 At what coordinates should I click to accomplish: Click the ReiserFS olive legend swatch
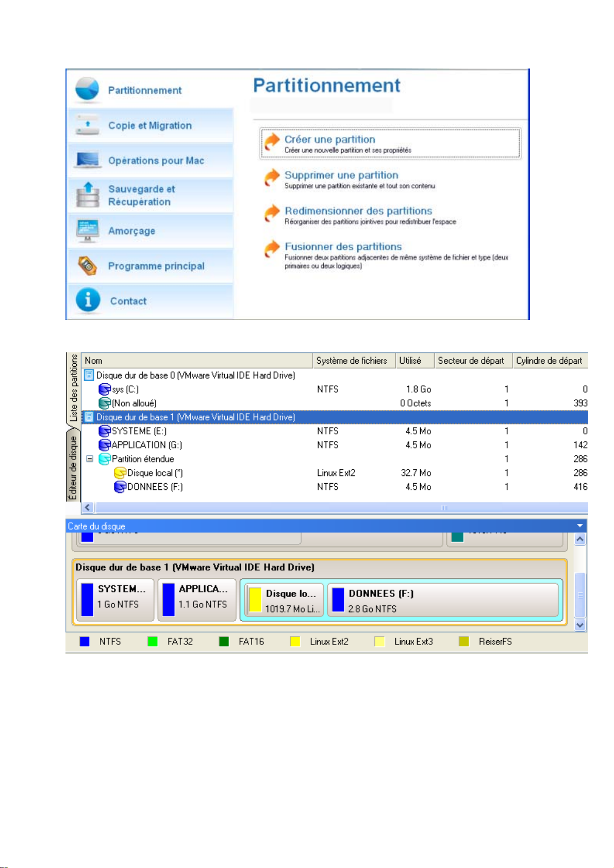click(x=464, y=641)
